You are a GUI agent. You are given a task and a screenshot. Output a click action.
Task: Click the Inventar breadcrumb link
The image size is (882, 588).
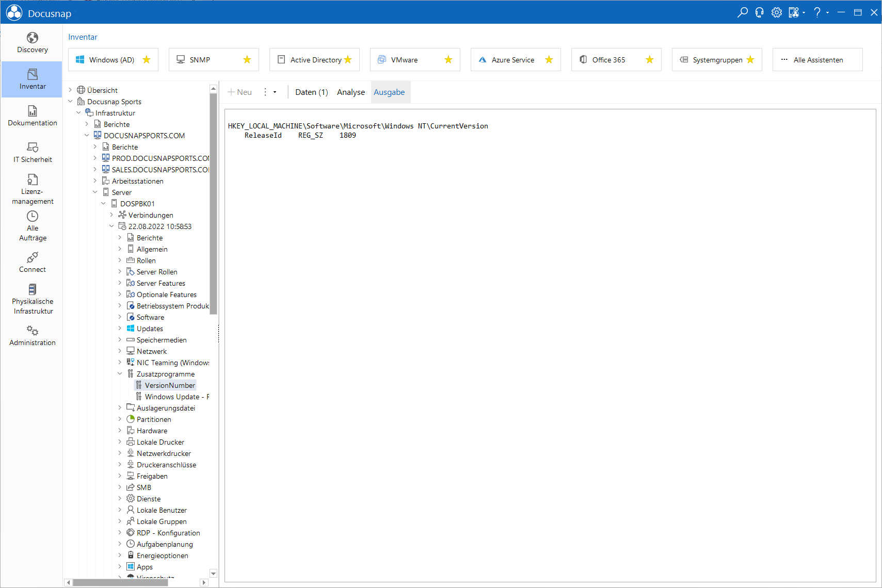click(83, 37)
